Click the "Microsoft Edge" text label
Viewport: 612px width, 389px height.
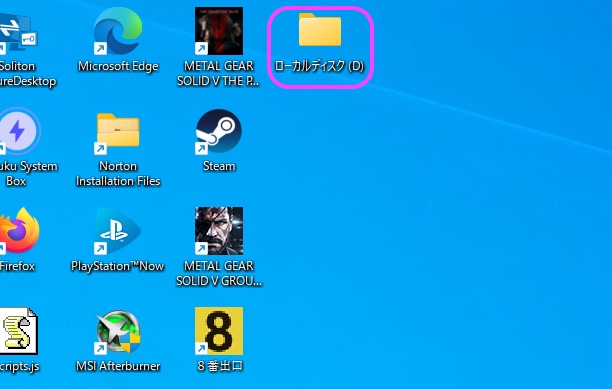click(118, 66)
